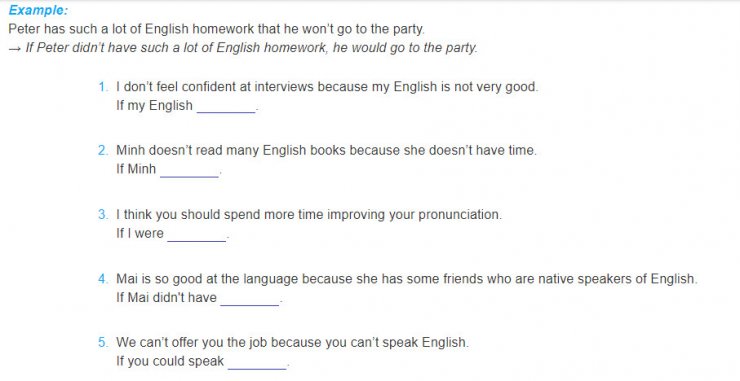740x381 pixels.
Task: Click the blank after "If I were"
Action: [x=197, y=234]
